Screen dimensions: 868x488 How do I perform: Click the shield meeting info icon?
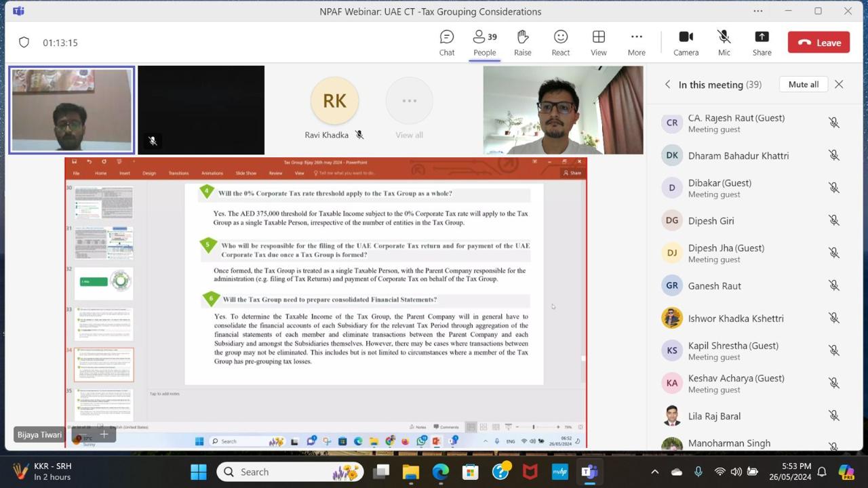click(24, 43)
